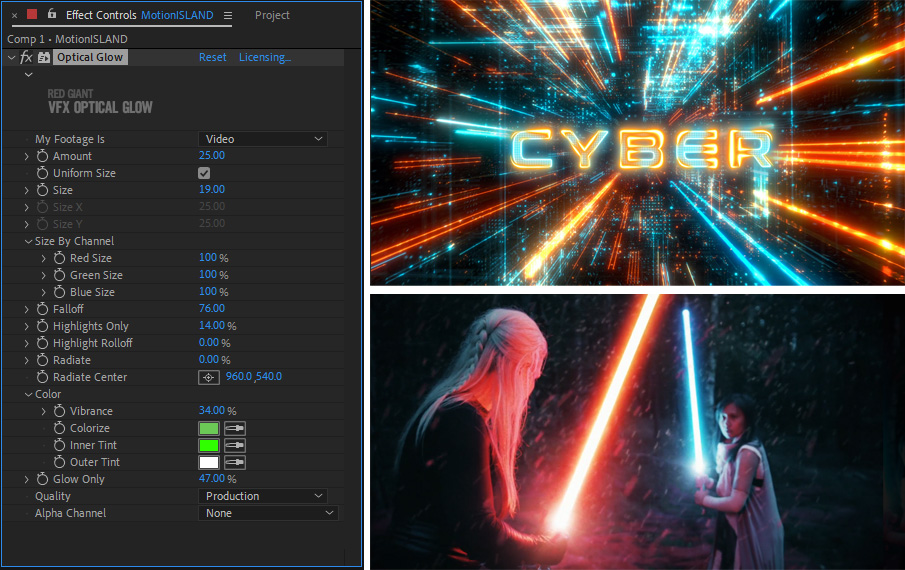The width and height of the screenshot is (905, 570).
Task: Open the Outer Tint white swatch
Action: point(209,463)
